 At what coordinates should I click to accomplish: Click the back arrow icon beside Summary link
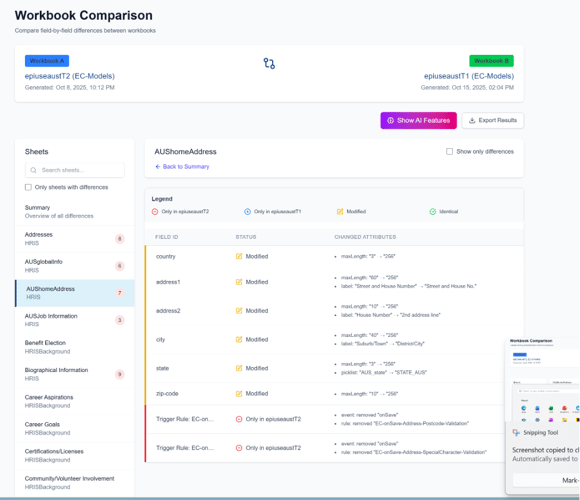pos(158,166)
